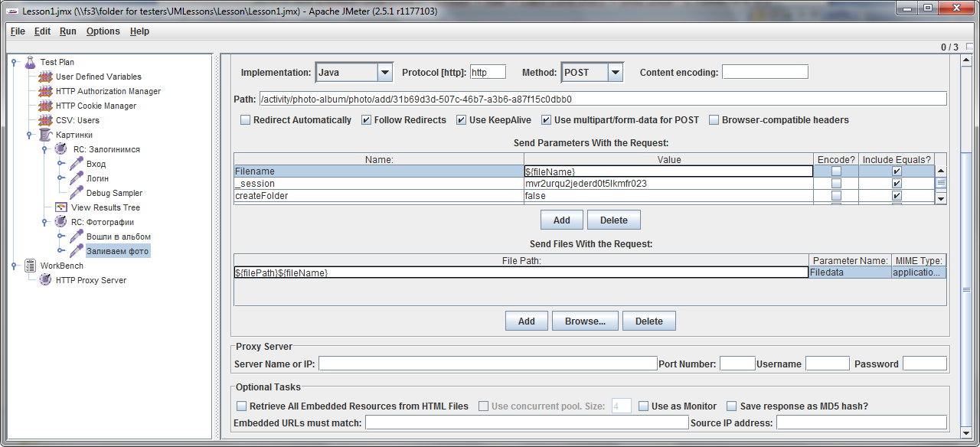This screenshot has width=980, height=447.
Task: Open the File menu
Action: click(x=18, y=31)
